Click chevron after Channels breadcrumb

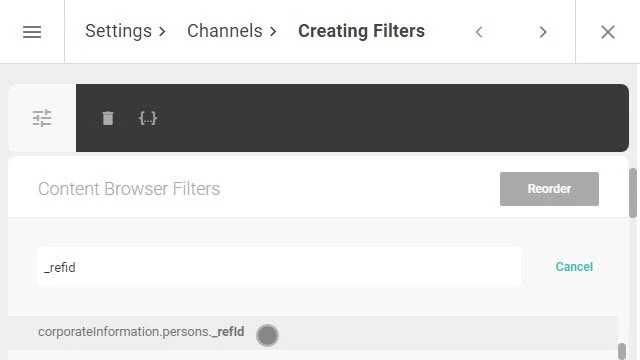[273, 31]
